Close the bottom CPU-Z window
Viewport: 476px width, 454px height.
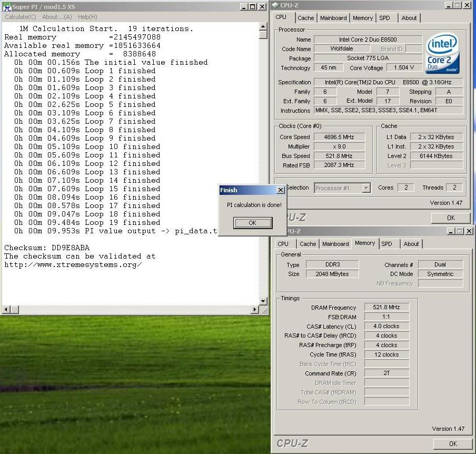pyautogui.click(x=469, y=231)
